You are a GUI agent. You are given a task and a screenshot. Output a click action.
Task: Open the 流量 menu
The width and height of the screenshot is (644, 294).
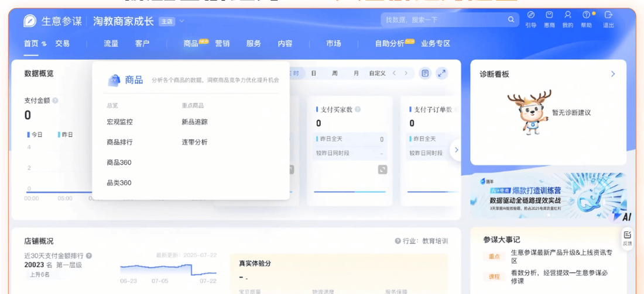click(111, 44)
